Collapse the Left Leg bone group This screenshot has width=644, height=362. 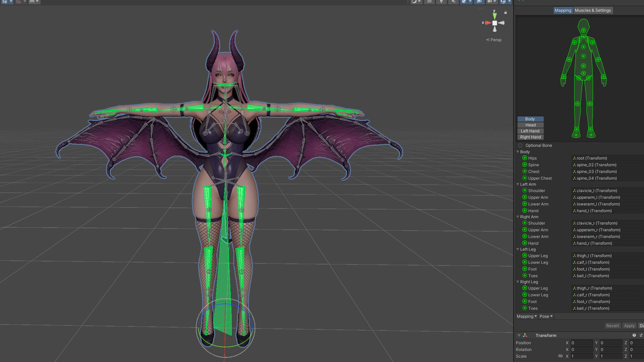click(x=518, y=249)
